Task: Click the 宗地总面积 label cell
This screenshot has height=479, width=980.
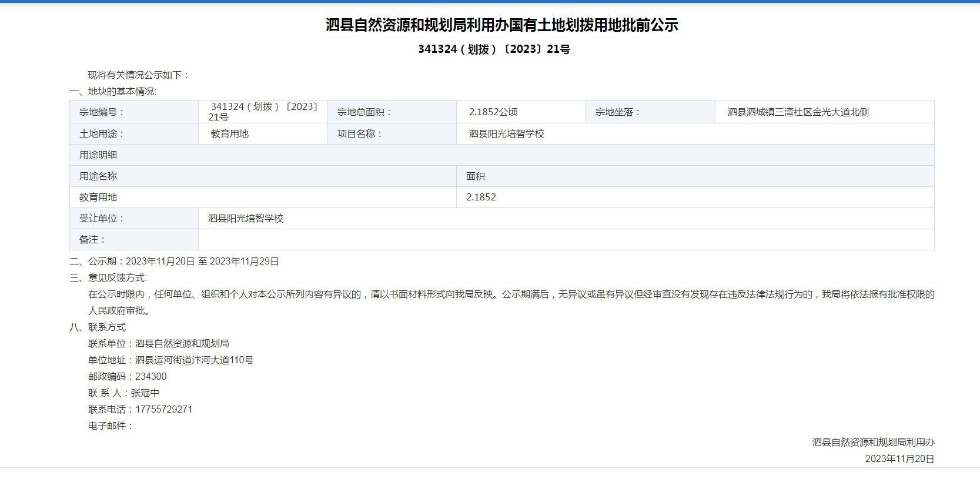Action: [x=392, y=112]
